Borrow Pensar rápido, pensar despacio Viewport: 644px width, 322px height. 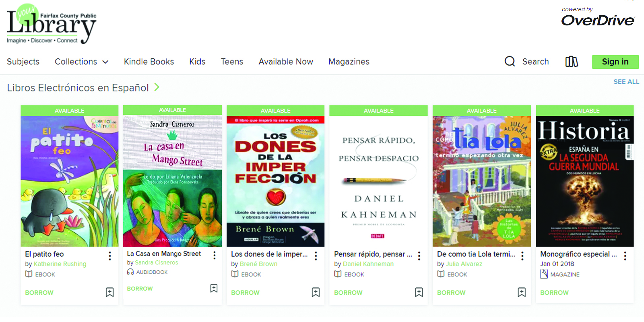point(348,293)
